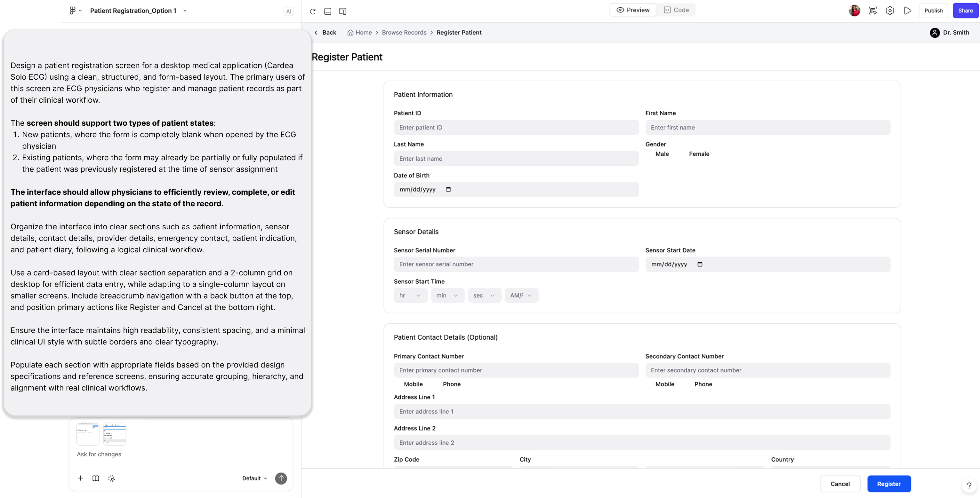This screenshot has width=980, height=498.
Task: Select the Female gender radio option
Action: tap(683, 154)
